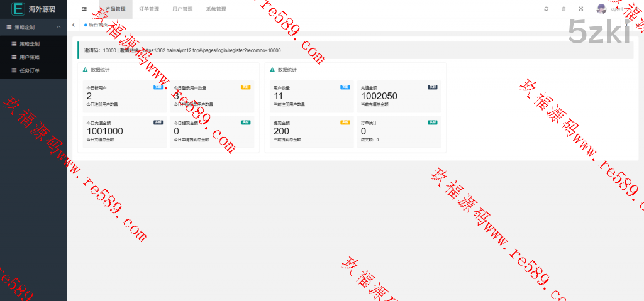This screenshot has height=301, width=644.
Task: Click the refresh icon in top bar
Action: (546, 9)
